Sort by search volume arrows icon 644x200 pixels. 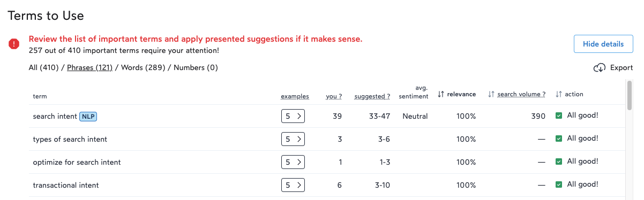(x=491, y=94)
